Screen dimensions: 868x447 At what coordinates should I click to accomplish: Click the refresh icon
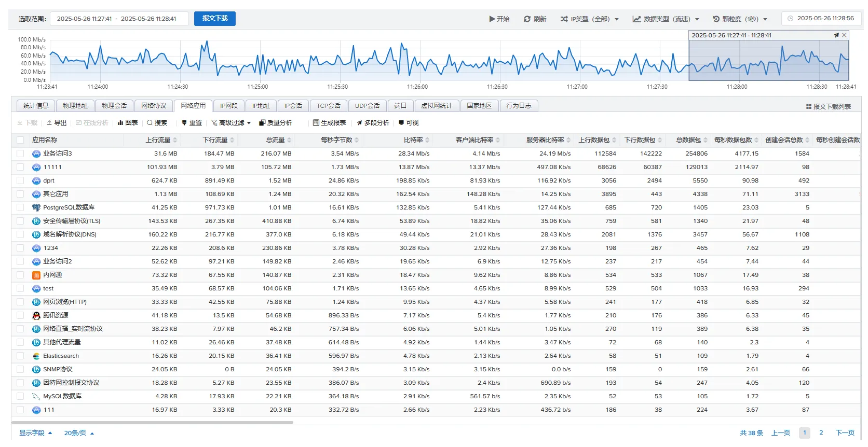click(527, 19)
